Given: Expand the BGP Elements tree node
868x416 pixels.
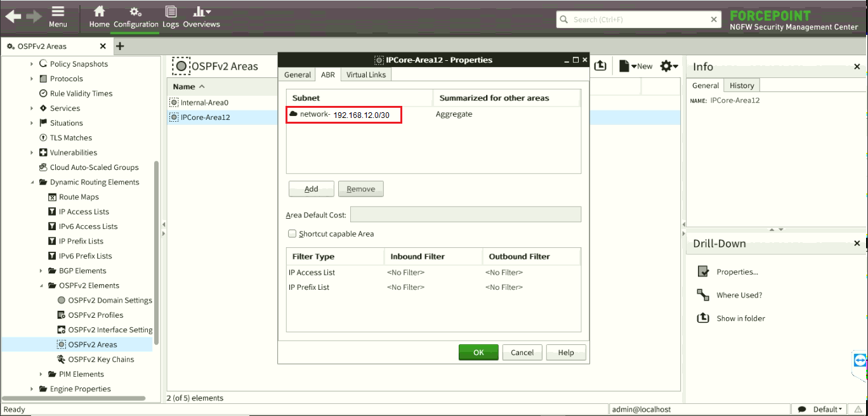Looking at the screenshot, I should point(41,271).
